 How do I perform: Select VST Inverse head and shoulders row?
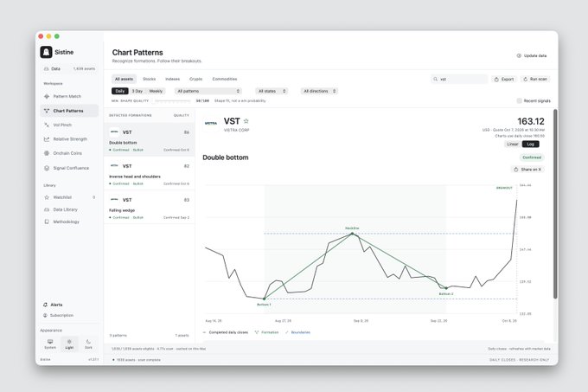(150, 173)
